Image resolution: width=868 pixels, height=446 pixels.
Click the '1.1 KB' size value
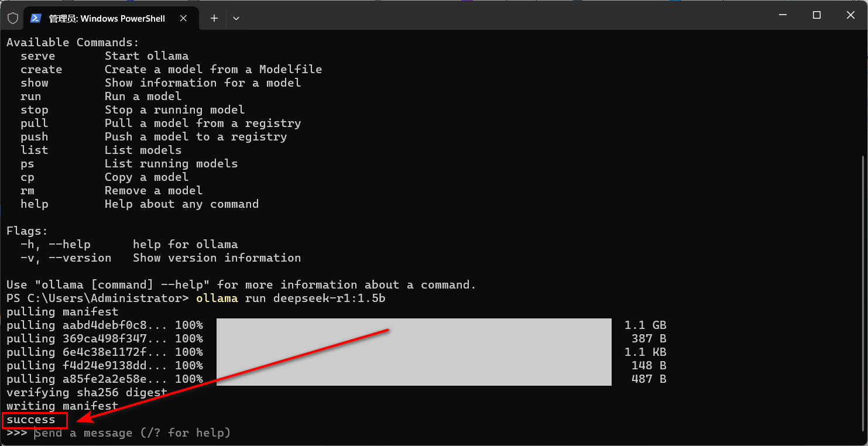click(x=646, y=352)
